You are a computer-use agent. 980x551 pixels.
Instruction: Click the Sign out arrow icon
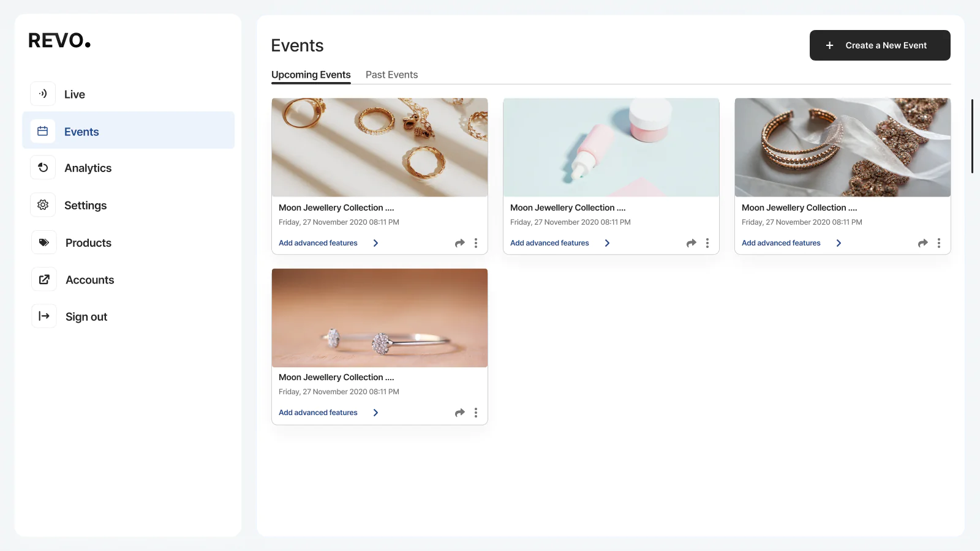pos(44,317)
